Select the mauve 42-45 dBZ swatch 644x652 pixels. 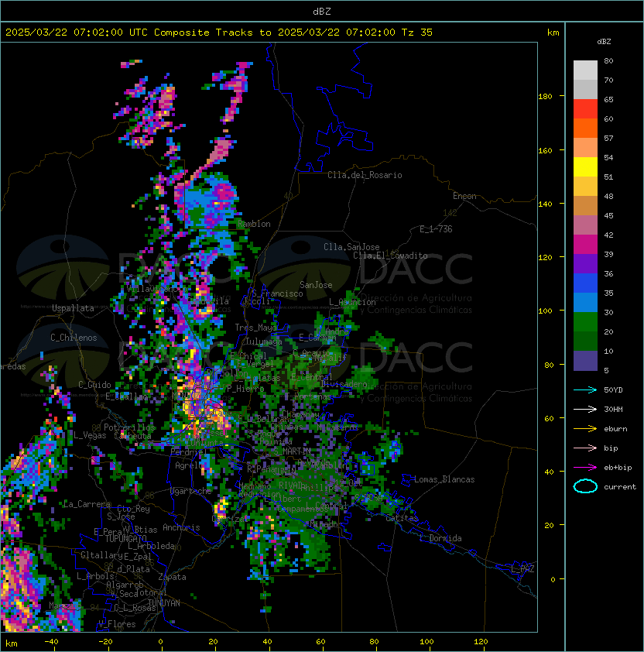(585, 225)
